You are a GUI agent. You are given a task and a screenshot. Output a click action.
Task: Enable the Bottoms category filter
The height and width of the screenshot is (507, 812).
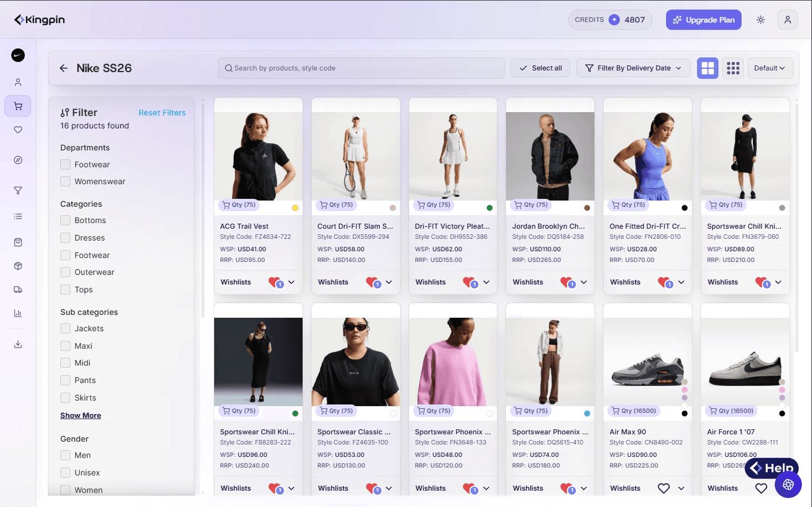[65, 220]
